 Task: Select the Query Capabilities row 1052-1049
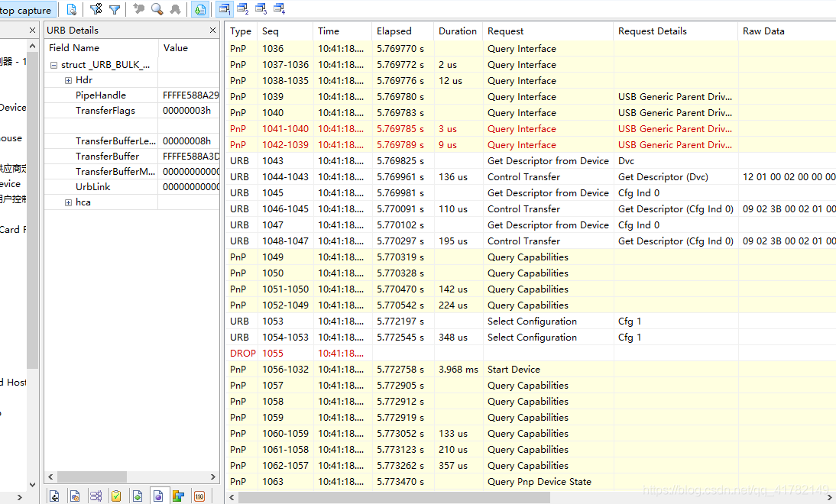530,305
